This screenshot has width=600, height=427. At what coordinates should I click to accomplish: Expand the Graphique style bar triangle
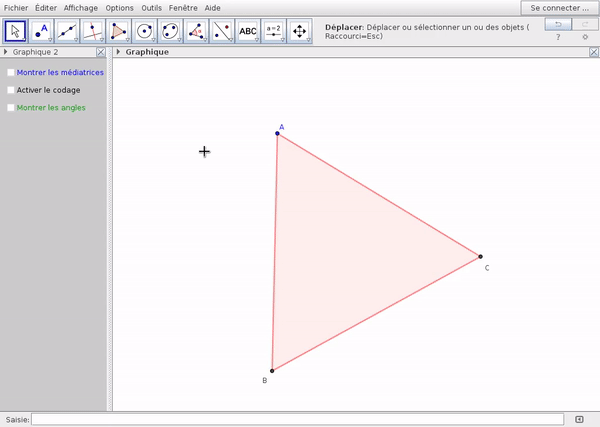pos(118,52)
